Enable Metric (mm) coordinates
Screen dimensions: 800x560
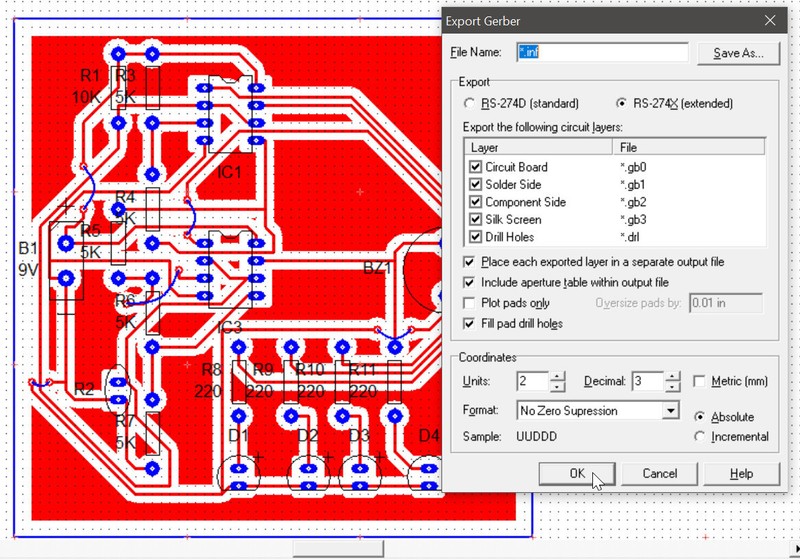699,381
